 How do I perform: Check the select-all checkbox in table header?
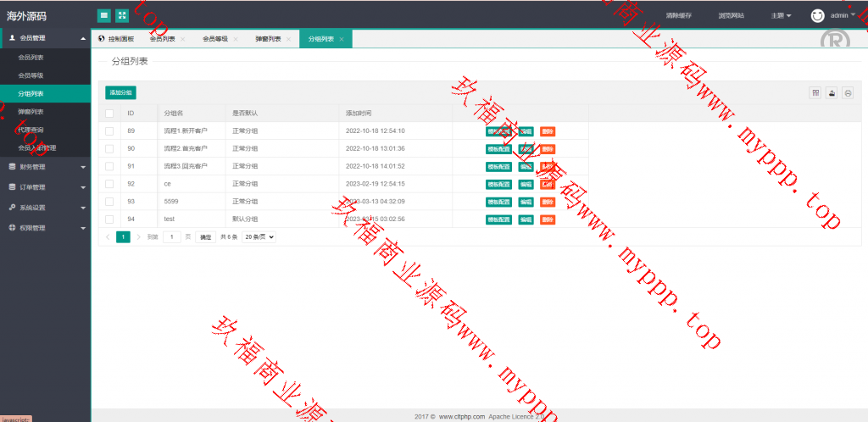[109, 114]
